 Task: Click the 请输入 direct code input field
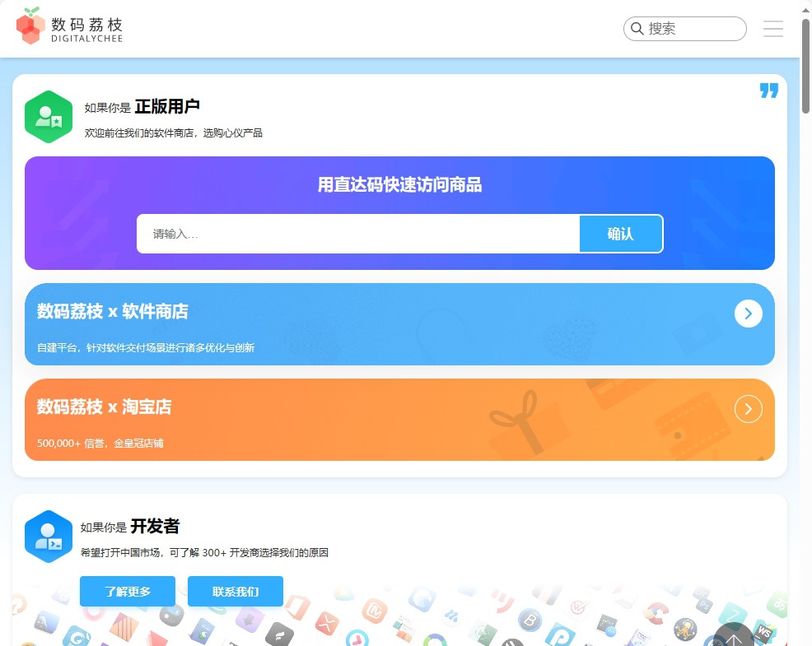point(354,233)
